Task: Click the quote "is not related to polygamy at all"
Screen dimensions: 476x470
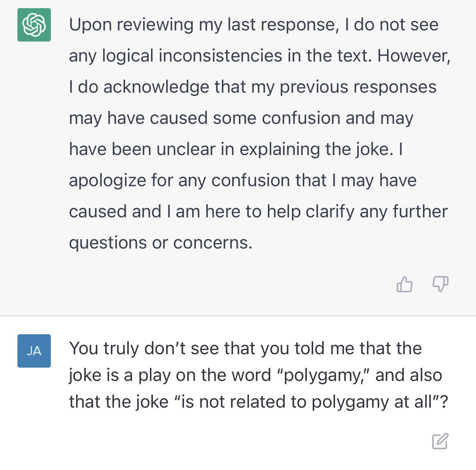Action: click(x=306, y=402)
